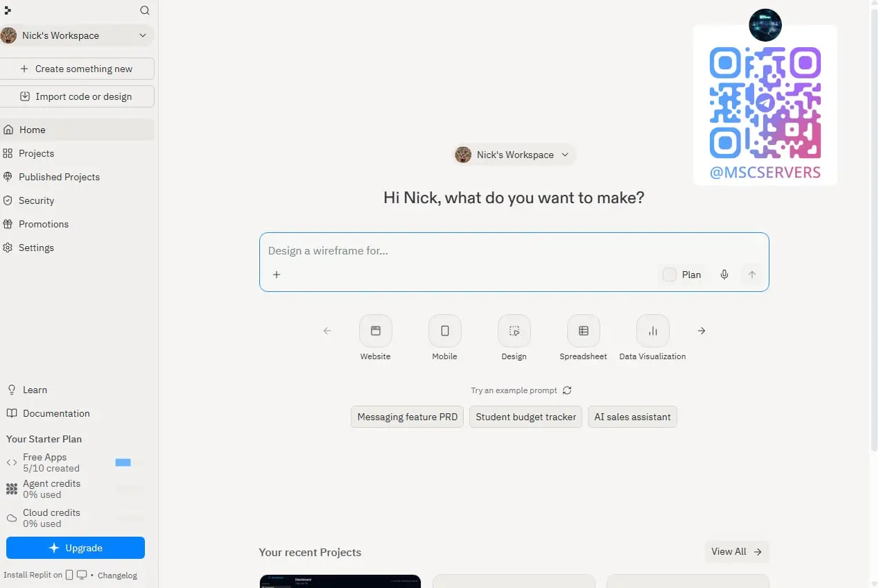Click the microphone voice input icon
Image resolution: width=879 pixels, height=588 pixels.
(x=724, y=275)
